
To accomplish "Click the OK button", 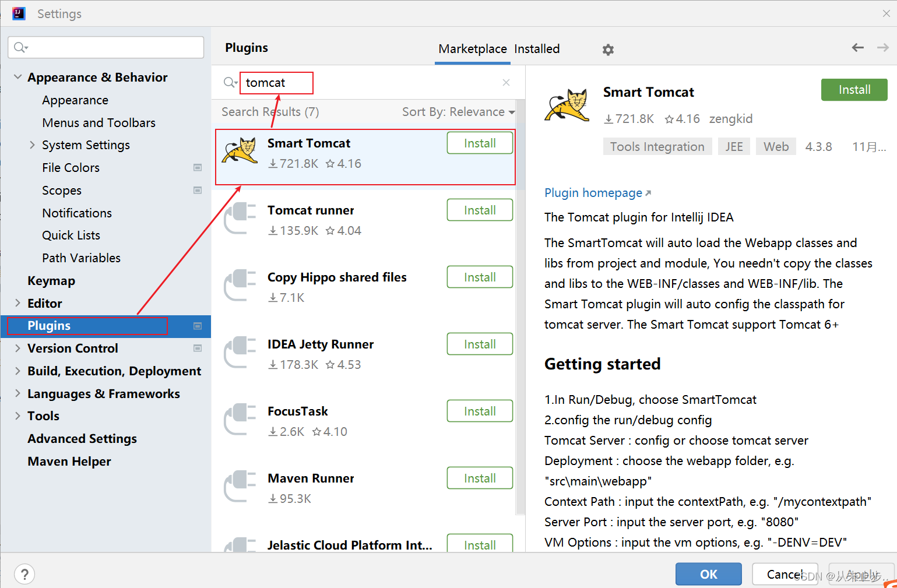I will coord(709,574).
